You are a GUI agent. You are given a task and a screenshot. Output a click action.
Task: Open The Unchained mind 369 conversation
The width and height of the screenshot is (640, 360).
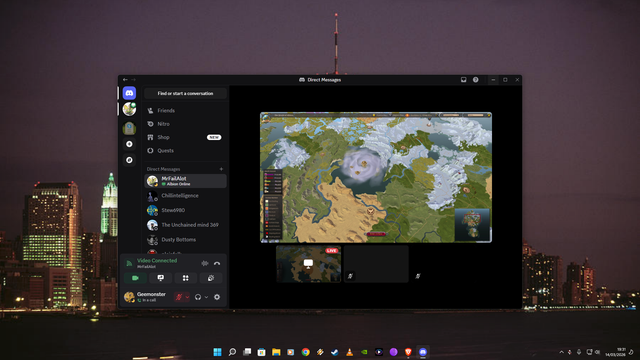pyautogui.click(x=186, y=225)
